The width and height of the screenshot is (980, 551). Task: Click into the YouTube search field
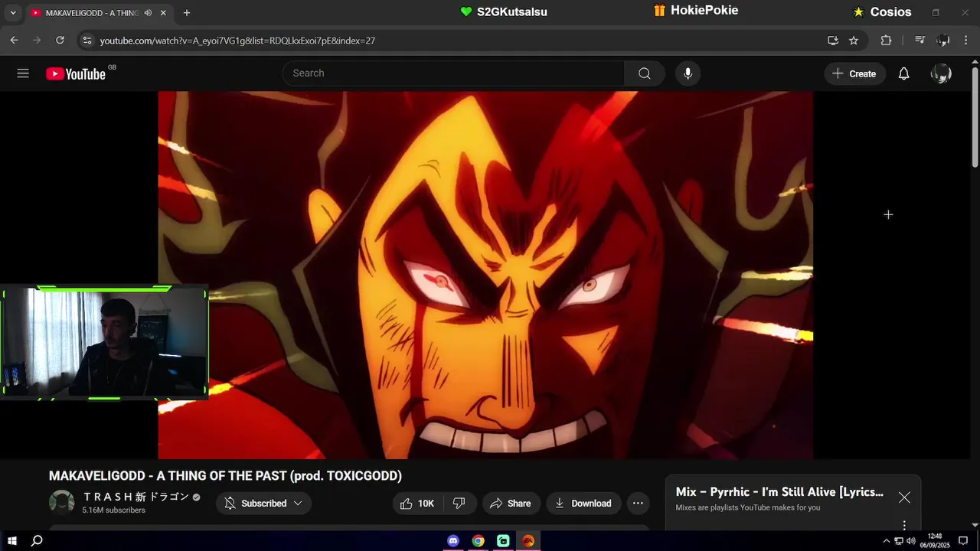pyautogui.click(x=453, y=73)
